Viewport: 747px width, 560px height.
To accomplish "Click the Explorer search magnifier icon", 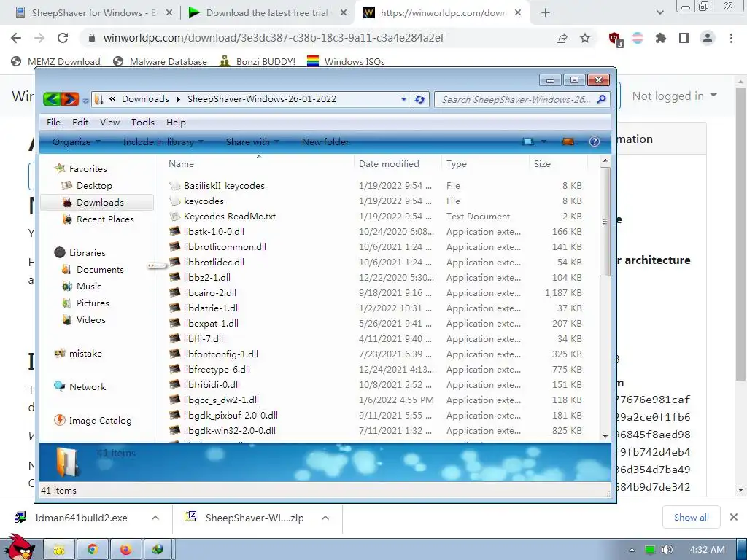I will (x=602, y=99).
